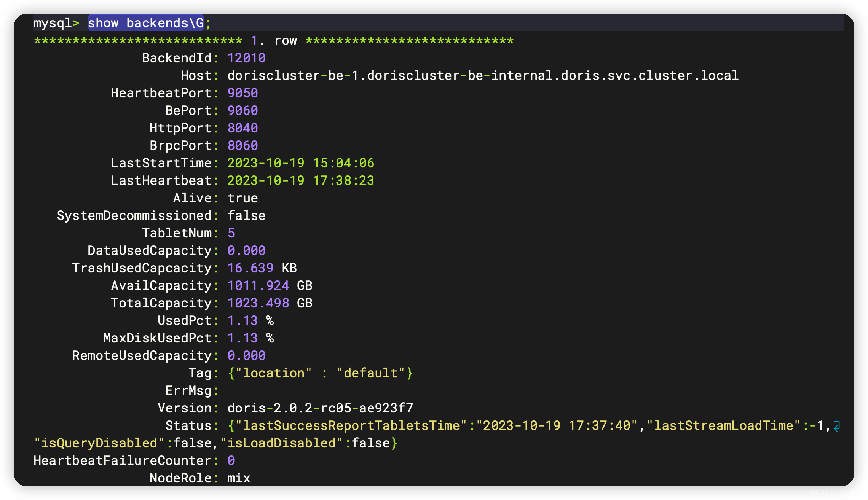Viewport: 868px width, 500px height.
Task: Click RemoteUsedCapacity value 0.000
Action: point(246,356)
